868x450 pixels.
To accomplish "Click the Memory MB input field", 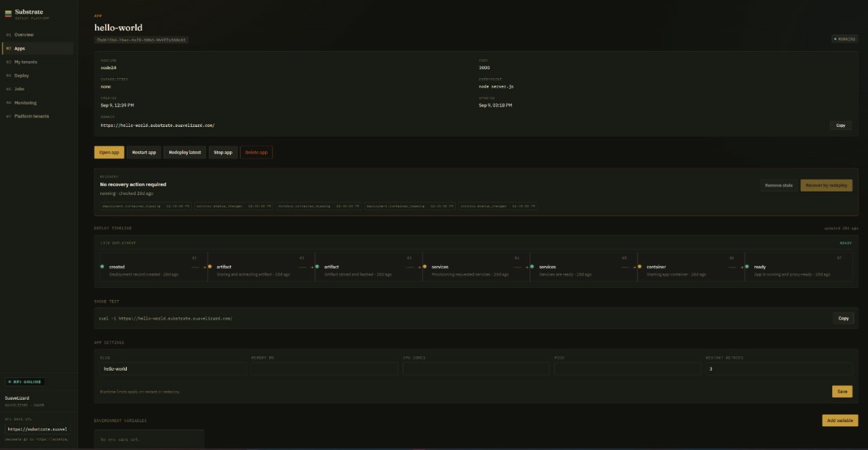I will 324,369.
